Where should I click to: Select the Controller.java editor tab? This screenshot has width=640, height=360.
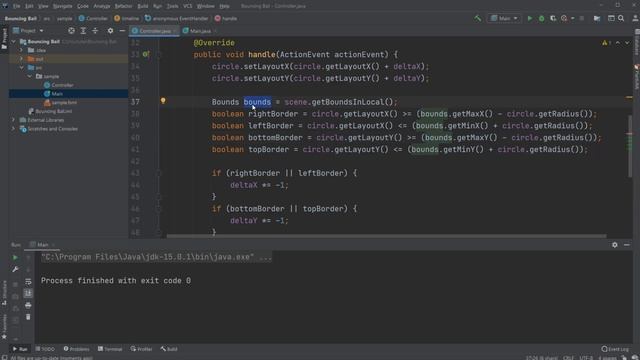click(x=155, y=31)
